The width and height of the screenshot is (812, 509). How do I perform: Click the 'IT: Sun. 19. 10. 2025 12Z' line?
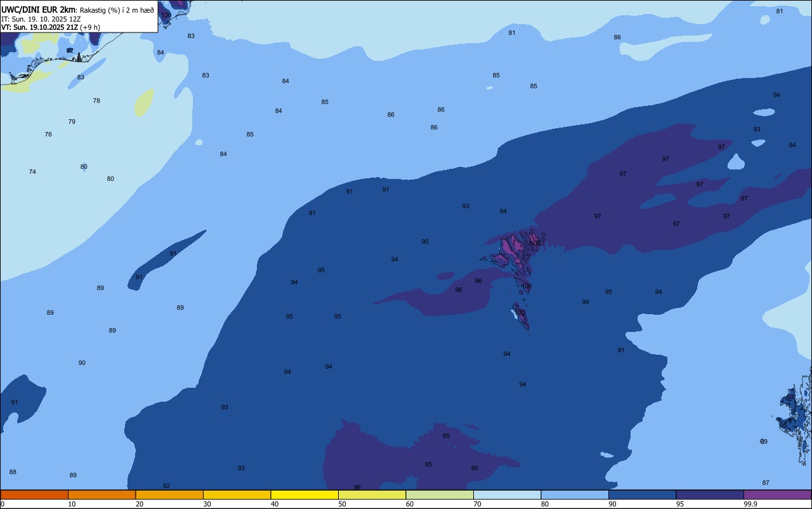click(x=41, y=19)
